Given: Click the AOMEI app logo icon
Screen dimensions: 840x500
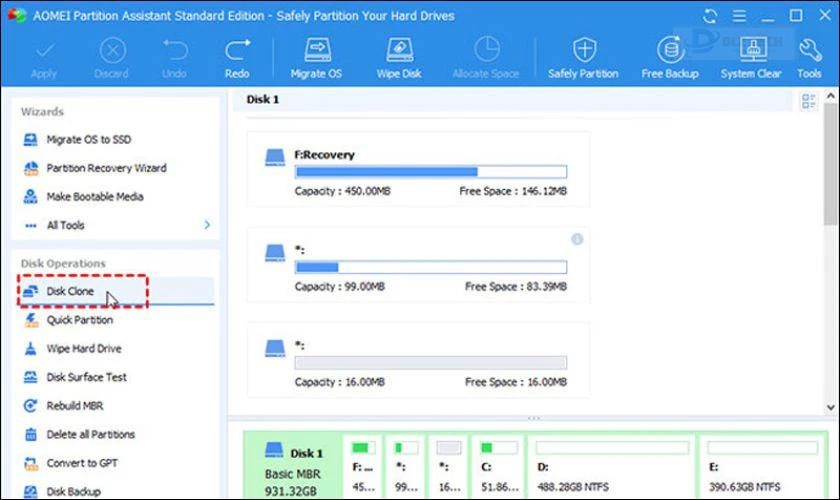Looking at the screenshot, I should (16, 15).
